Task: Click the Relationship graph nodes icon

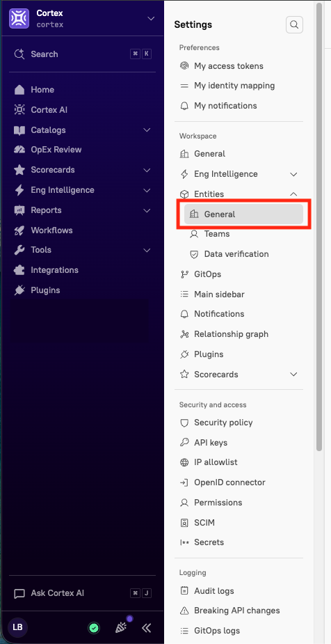Action: click(x=184, y=334)
